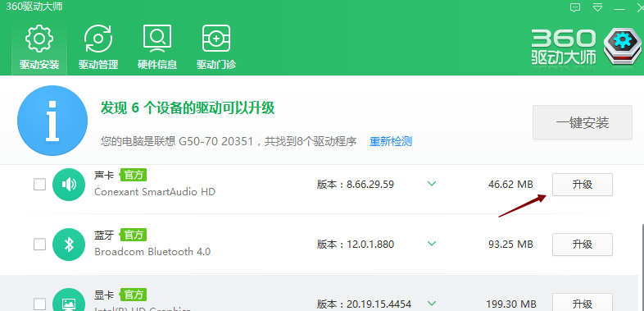Switch to the 驱动管理 tab

98,47
